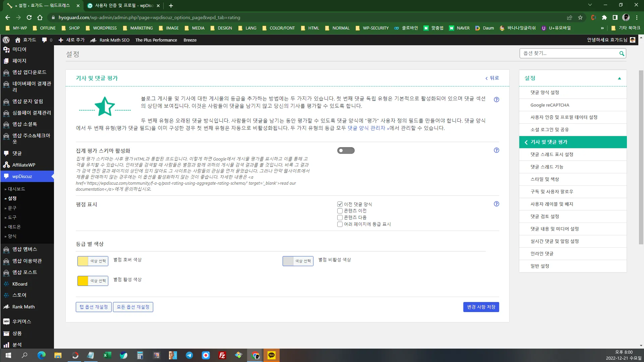The image size is (644, 362).
Task: Click the search magnifier in options search box
Action: pos(622,53)
